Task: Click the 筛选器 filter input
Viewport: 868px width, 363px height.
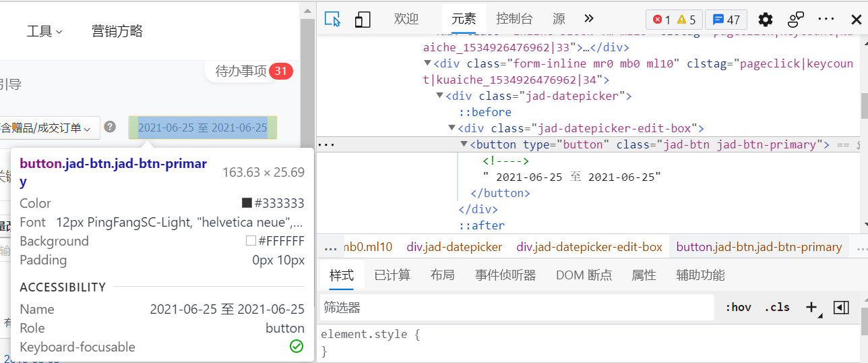Action: 517,308
